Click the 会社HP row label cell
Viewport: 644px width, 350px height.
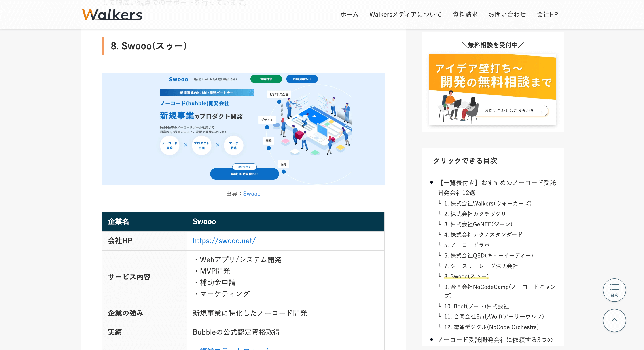point(144,241)
